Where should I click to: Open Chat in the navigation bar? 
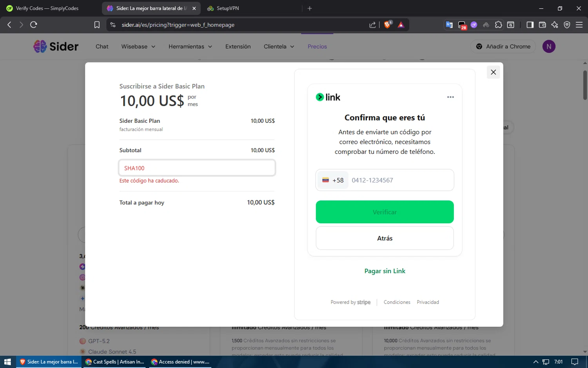tap(102, 46)
